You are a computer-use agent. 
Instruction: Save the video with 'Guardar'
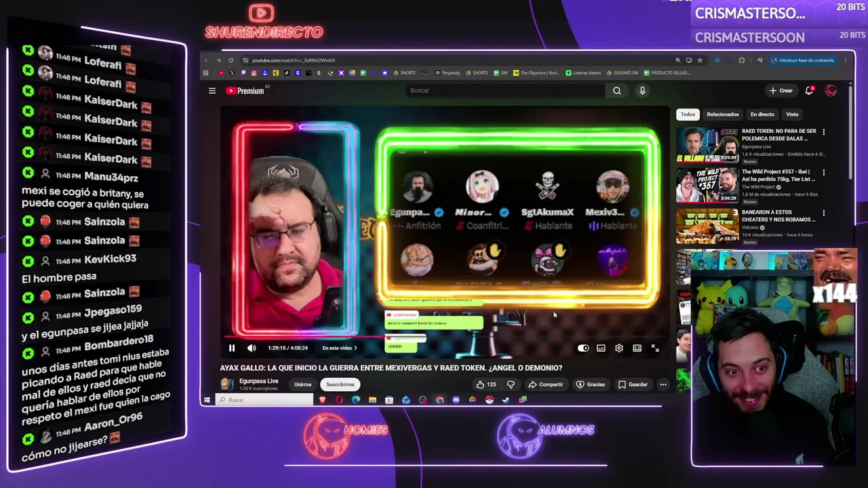633,384
